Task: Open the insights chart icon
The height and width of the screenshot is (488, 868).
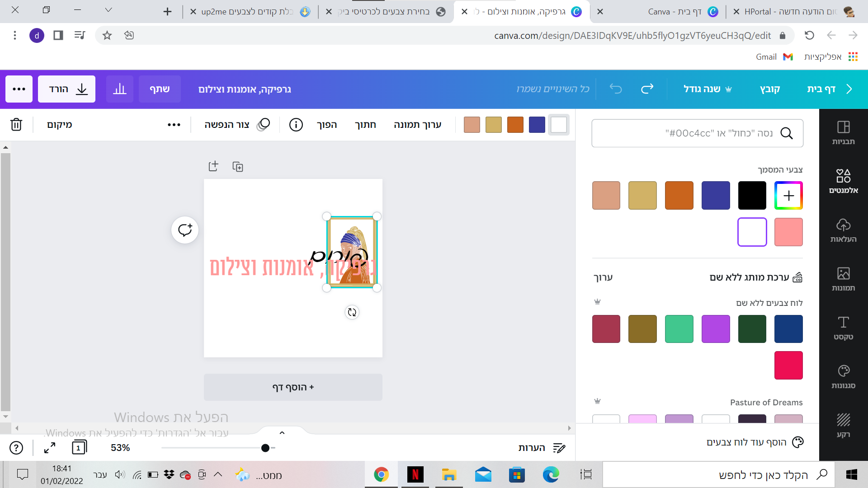Action: pyautogui.click(x=120, y=89)
